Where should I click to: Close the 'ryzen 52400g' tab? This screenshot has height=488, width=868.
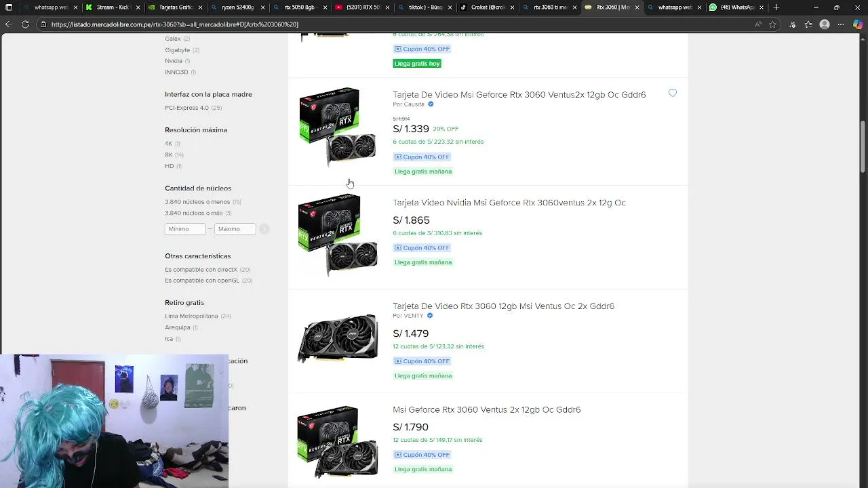(x=262, y=7)
